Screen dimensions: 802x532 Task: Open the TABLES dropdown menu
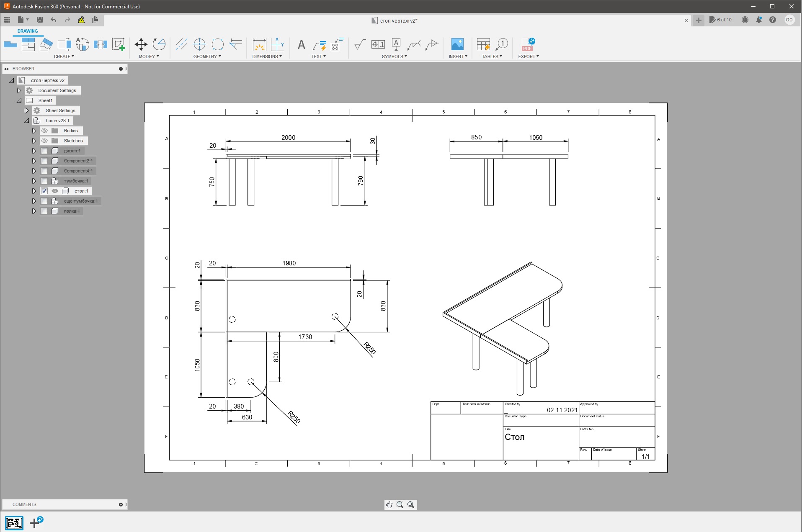pos(492,57)
